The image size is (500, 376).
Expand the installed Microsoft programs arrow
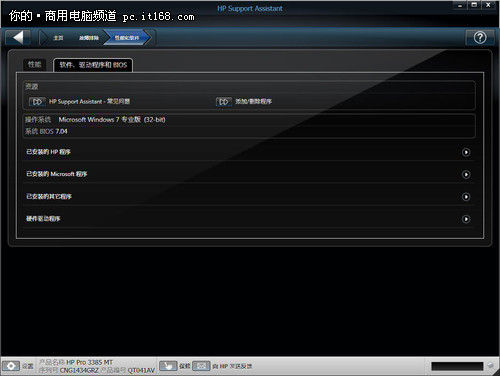click(x=466, y=174)
